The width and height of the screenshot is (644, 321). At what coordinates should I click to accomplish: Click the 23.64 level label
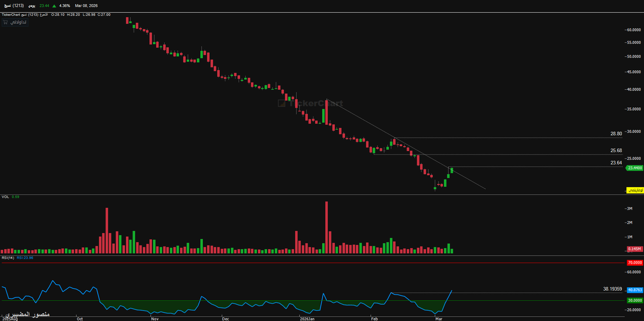(x=616, y=163)
